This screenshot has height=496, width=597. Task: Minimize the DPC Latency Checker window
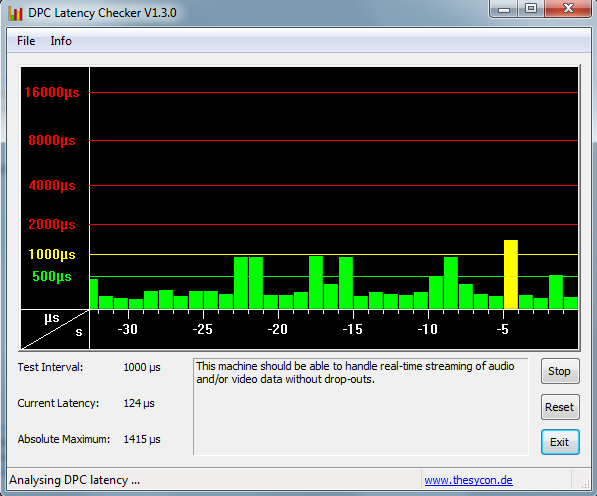[503, 9]
